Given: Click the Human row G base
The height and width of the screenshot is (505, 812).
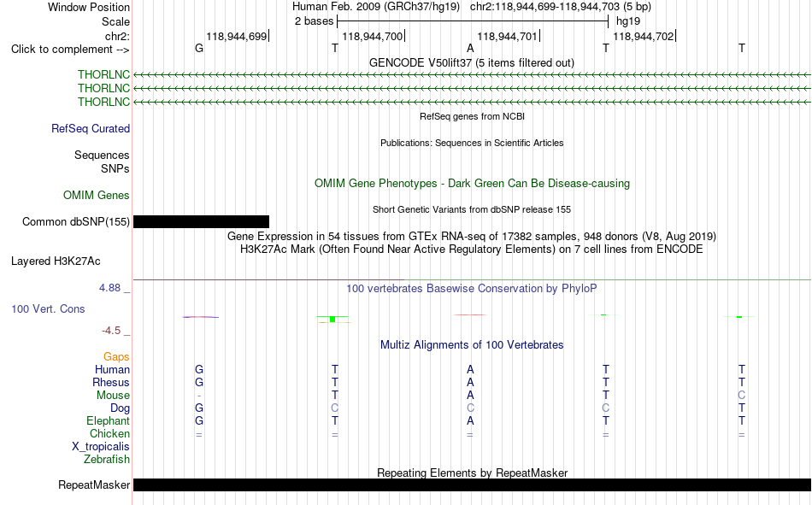Looking at the screenshot, I should point(199,369).
